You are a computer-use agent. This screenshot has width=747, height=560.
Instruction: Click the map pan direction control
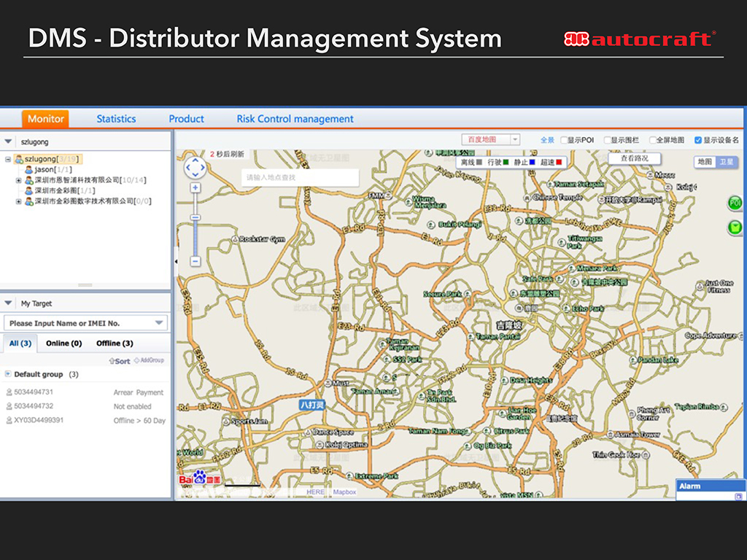[196, 167]
